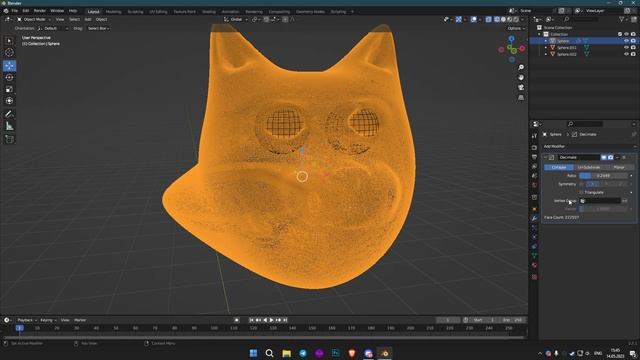This screenshot has height=360, width=640.
Task: Open the Object Data mesh tab
Action: [534, 256]
